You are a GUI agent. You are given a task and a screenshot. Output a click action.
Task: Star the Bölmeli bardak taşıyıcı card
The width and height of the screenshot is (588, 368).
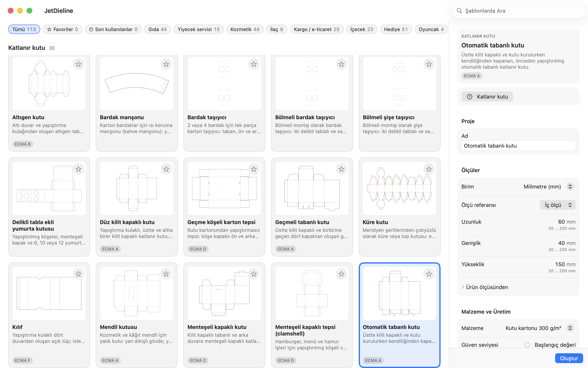coord(341,64)
